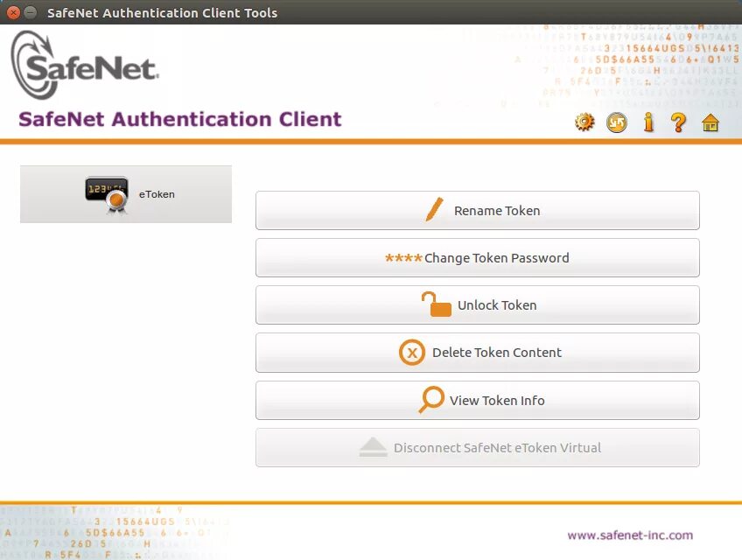This screenshot has width=742, height=560.
Task: Choose Delete Token Content
Action: pos(478,353)
